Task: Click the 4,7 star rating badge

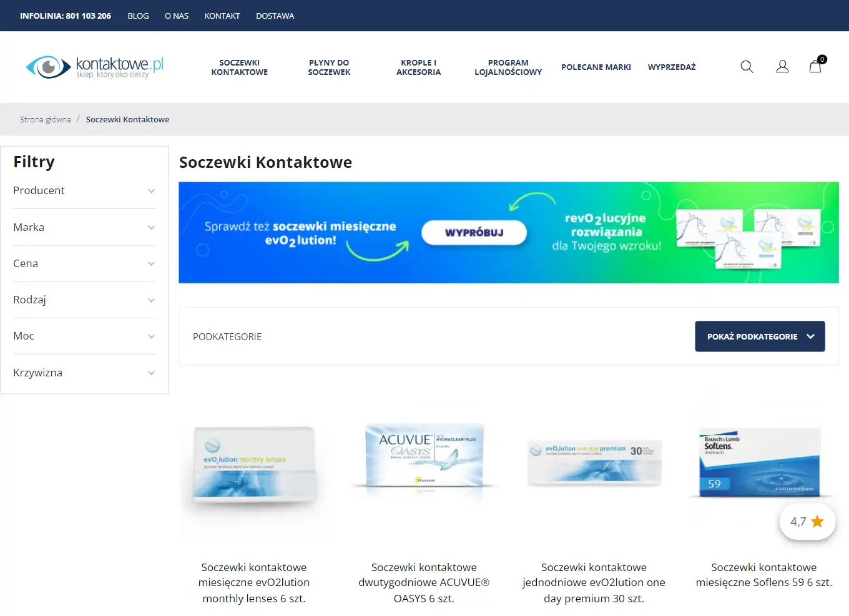Action: (807, 522)
